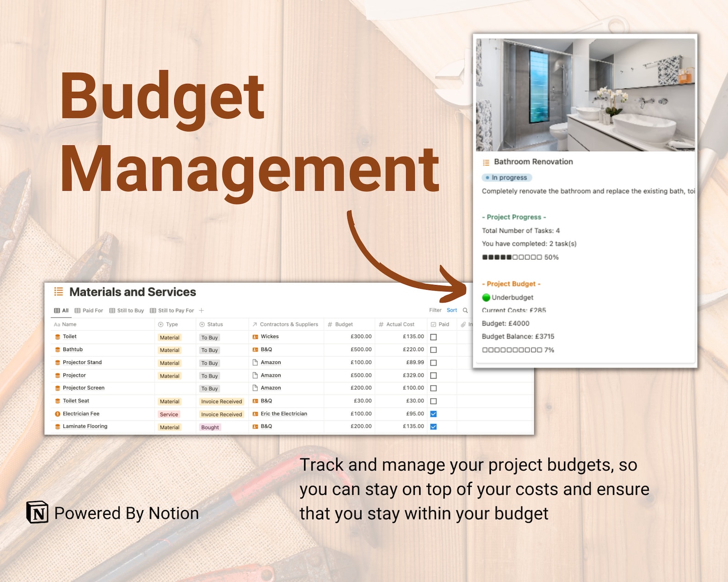Image resolution: width=728 pixels, height=582 pixels.
Task: Click the Electrician Fee row icon
Action: tap(57, 414)
